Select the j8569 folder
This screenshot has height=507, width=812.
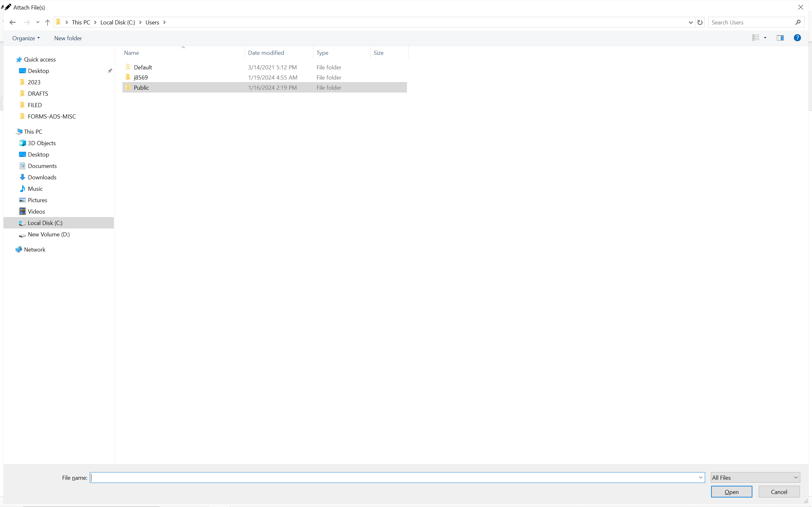tap(141, 77)
